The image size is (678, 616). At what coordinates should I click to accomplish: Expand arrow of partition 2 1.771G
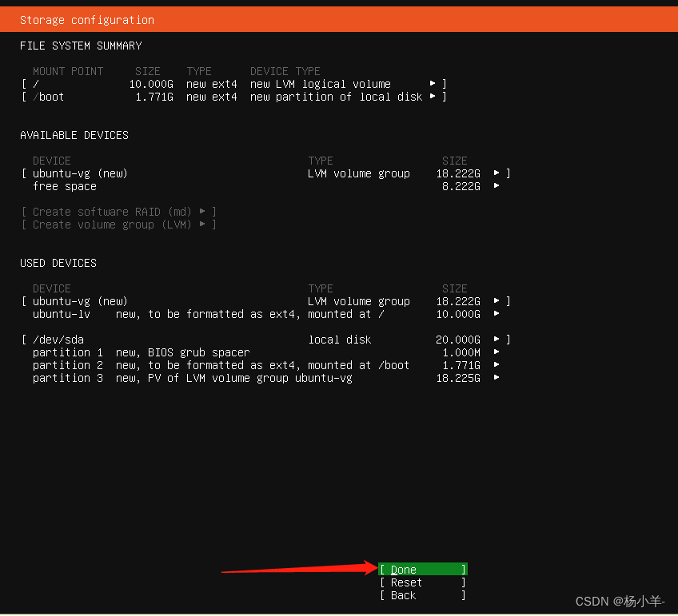497,364
